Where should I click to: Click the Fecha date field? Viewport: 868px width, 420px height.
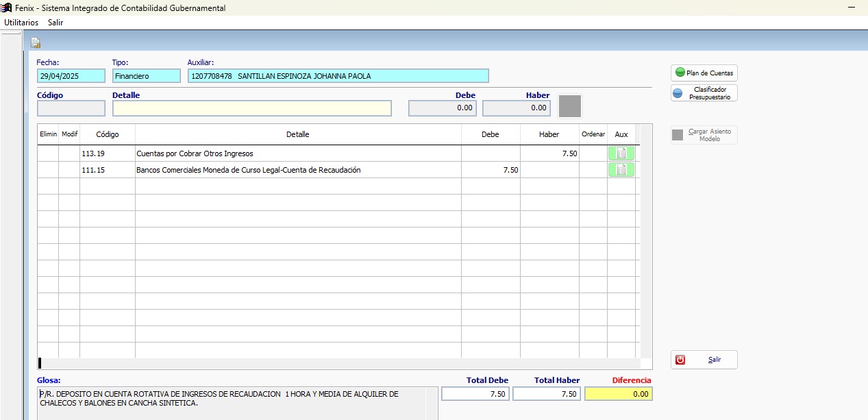[x=71, y=76]
